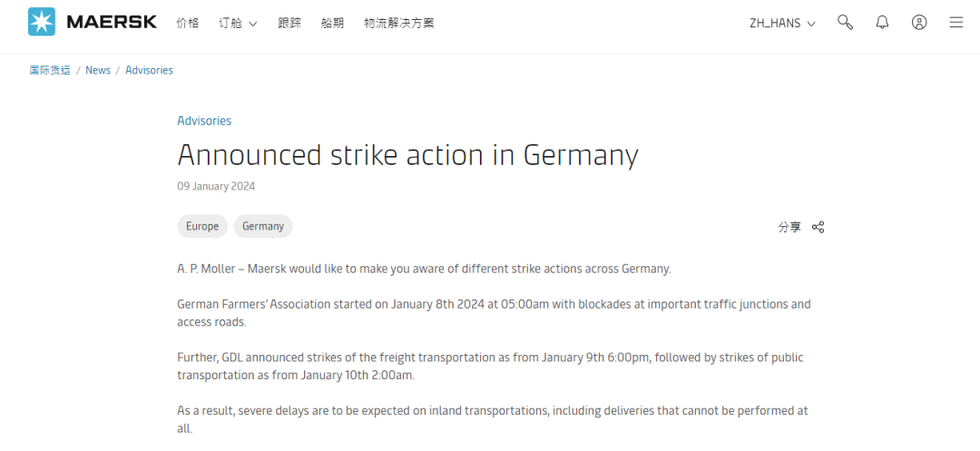The width and height of the screenshot is (980, 451).
Task: Open the 物流解决方案 menu item
Action: [x=398, y=23]
